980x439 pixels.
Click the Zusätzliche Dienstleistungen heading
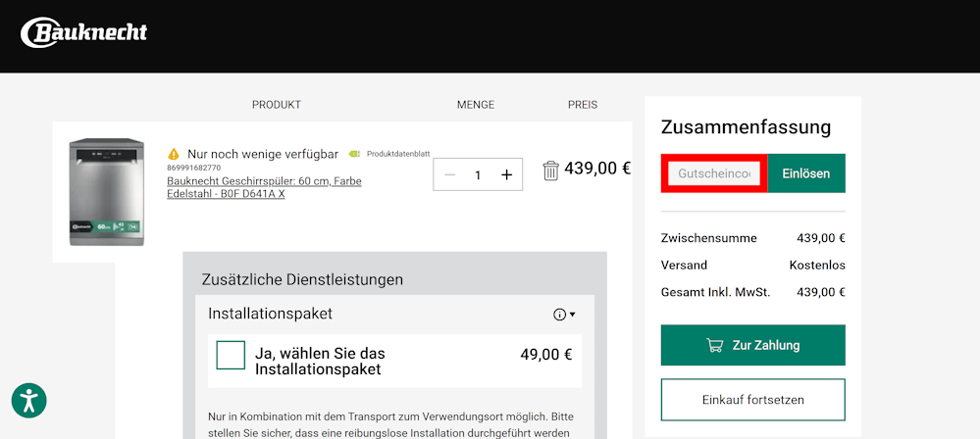(302, 279)
